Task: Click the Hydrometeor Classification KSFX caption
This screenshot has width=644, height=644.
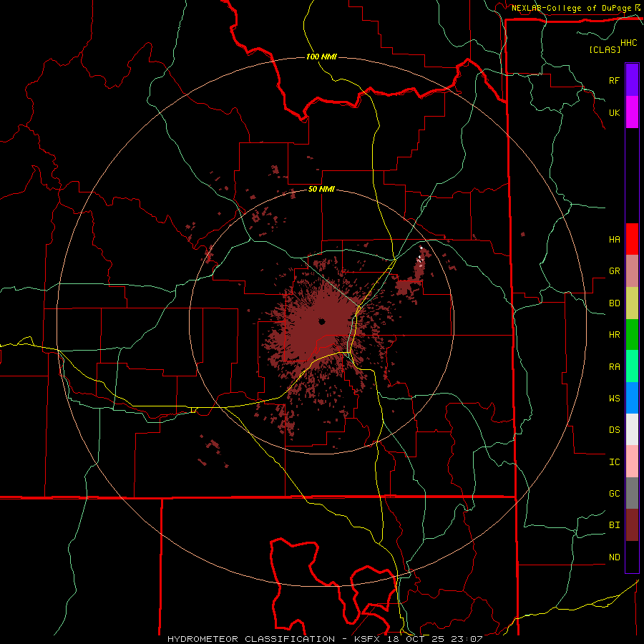Action: point(325,639)
